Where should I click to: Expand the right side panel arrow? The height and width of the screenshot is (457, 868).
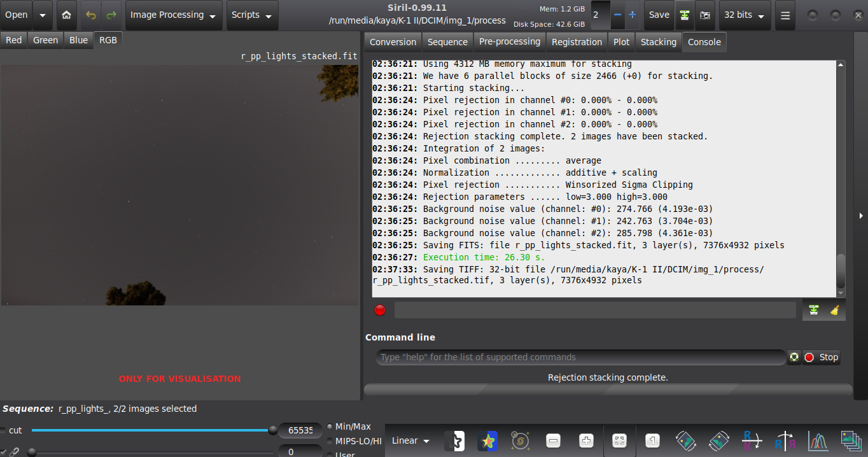(x=862, y=216)
